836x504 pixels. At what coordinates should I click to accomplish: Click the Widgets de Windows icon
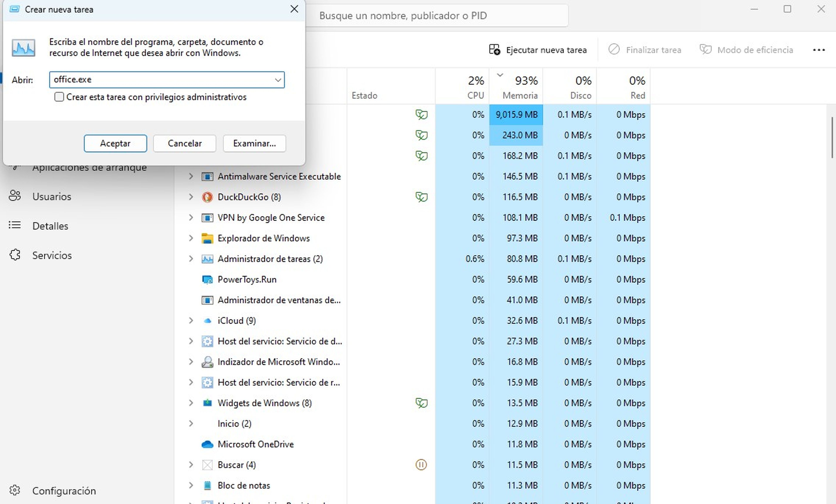pyautogui.click(x=207, y=403)
